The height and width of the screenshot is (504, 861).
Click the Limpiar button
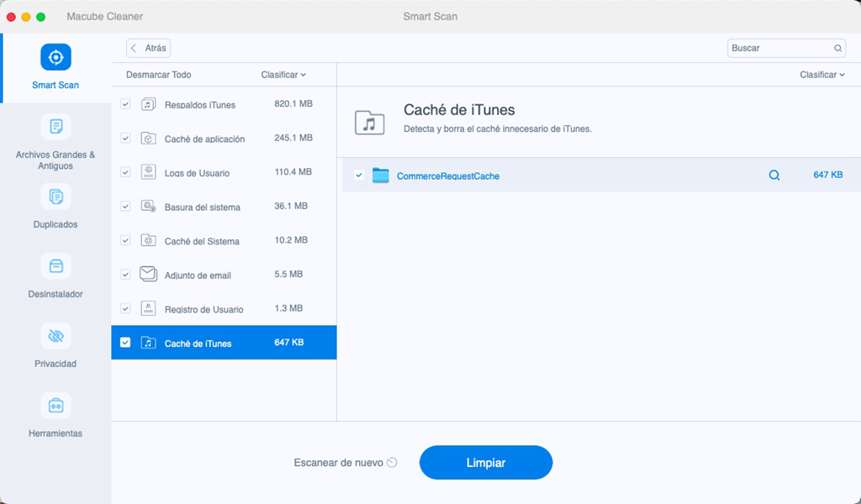tap(486, 462)
